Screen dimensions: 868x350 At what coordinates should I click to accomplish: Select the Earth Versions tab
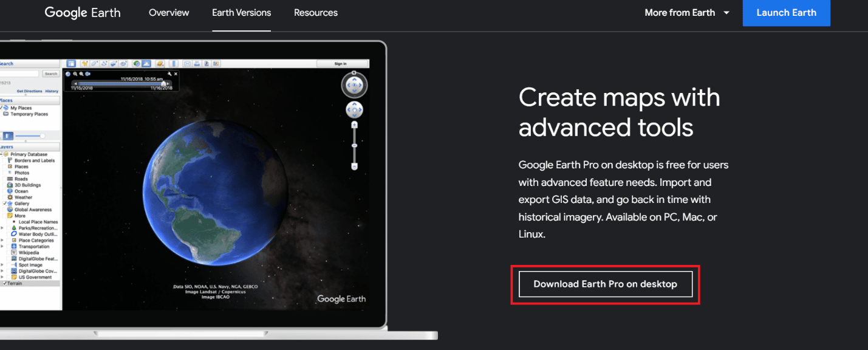tap(242, 12)
